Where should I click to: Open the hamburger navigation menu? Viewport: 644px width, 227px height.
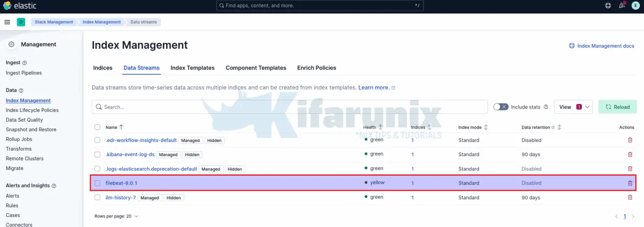coord(7,22)
